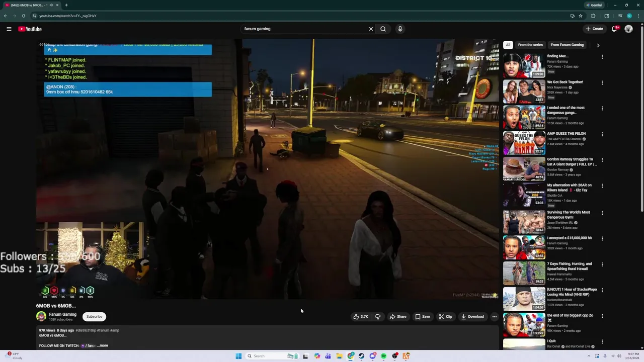Select the 'All' filter chip
Viewport: 644px width, 362px height.
pos(508,45)
